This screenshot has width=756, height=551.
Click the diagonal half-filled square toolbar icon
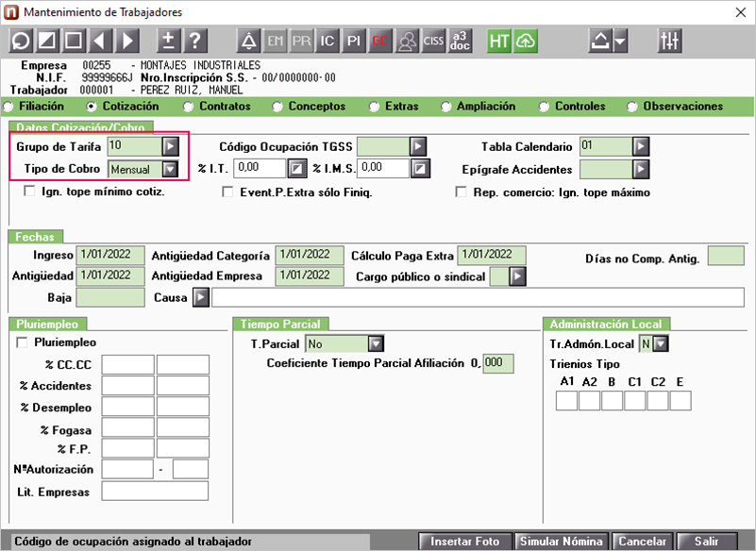click(47, 41)
